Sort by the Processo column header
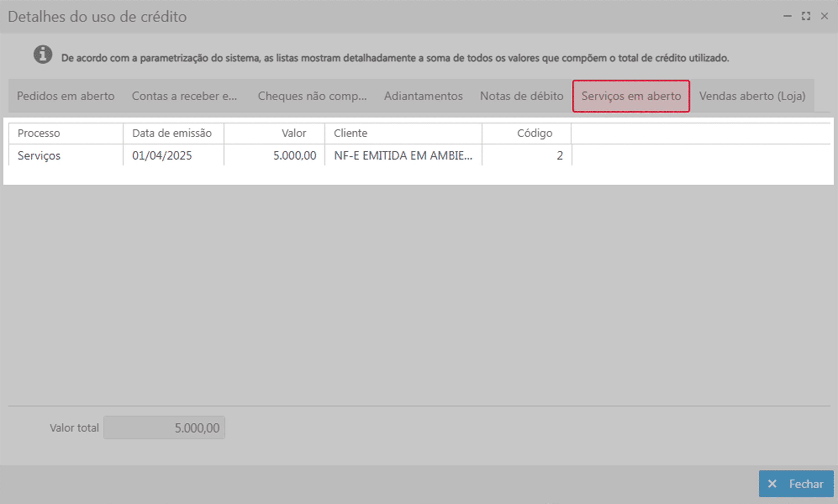 click(39, 133)
